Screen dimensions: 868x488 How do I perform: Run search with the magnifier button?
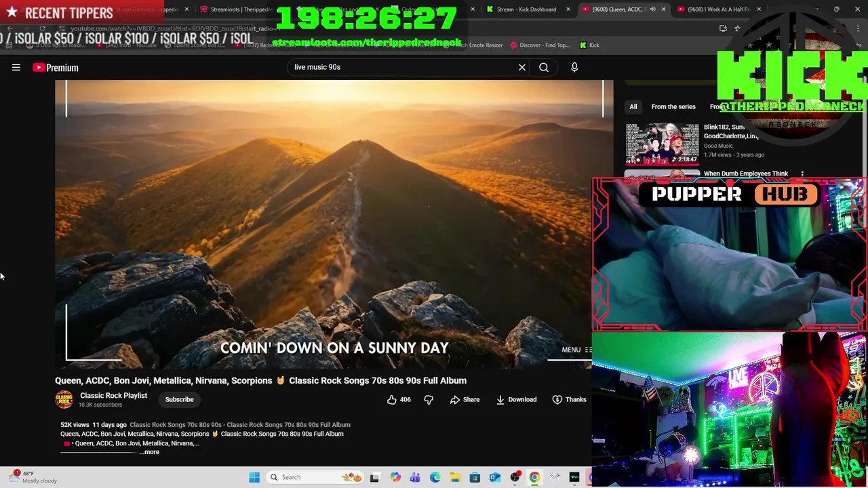coord(544,67)
